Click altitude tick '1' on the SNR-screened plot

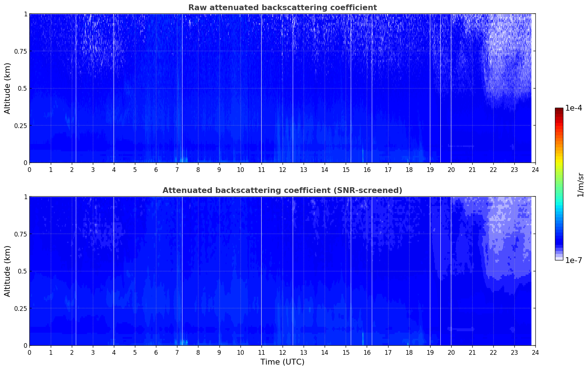(x=25, y=197)
